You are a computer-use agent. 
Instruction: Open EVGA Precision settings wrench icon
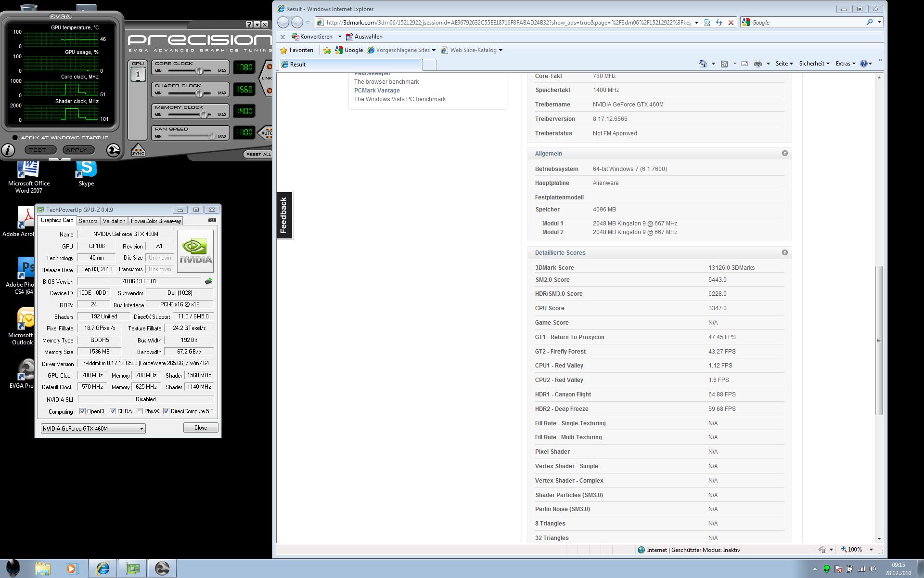pos(114,150)
